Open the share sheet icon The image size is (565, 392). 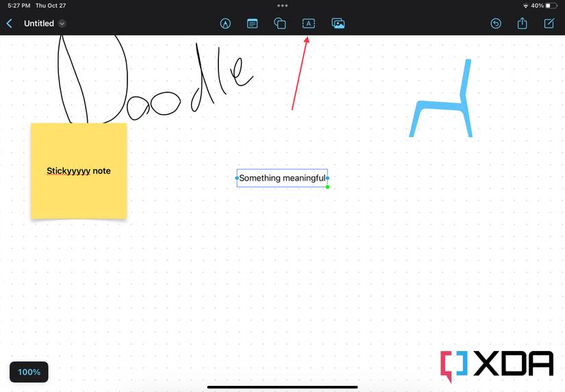point(522,24)
